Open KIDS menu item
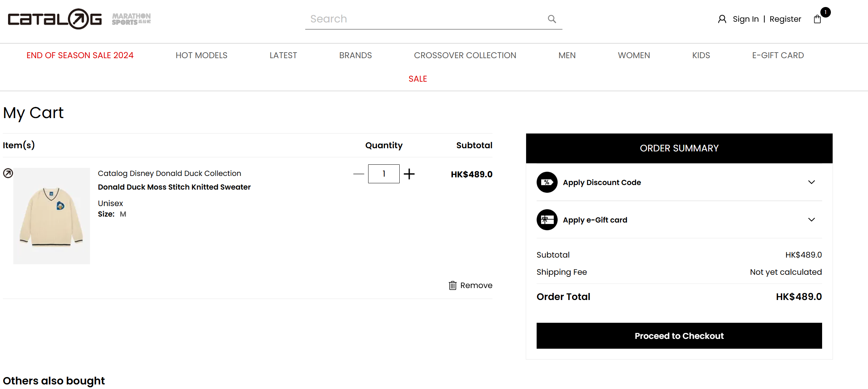This screenshot has width=868, height=389. tap(701, 55)
